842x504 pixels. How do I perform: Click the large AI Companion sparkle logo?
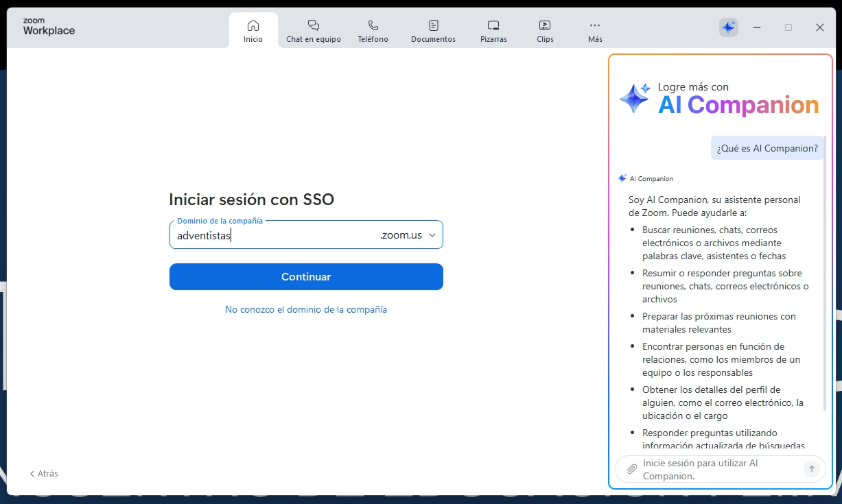[x=634, y=99]
